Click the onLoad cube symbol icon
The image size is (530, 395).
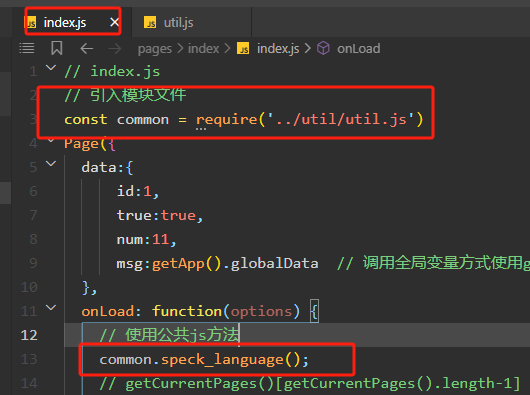coord(323,48)
